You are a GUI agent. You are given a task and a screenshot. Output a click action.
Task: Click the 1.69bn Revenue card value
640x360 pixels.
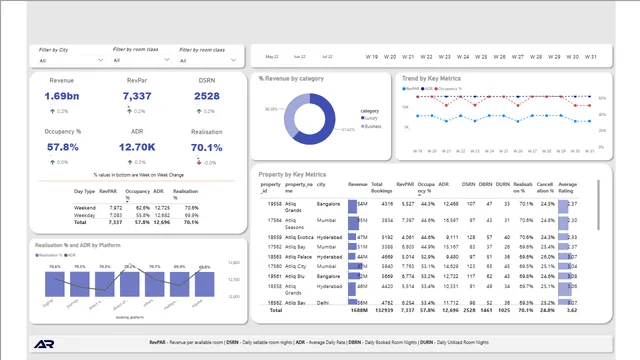pyautogui.click(x=62, y=96)
